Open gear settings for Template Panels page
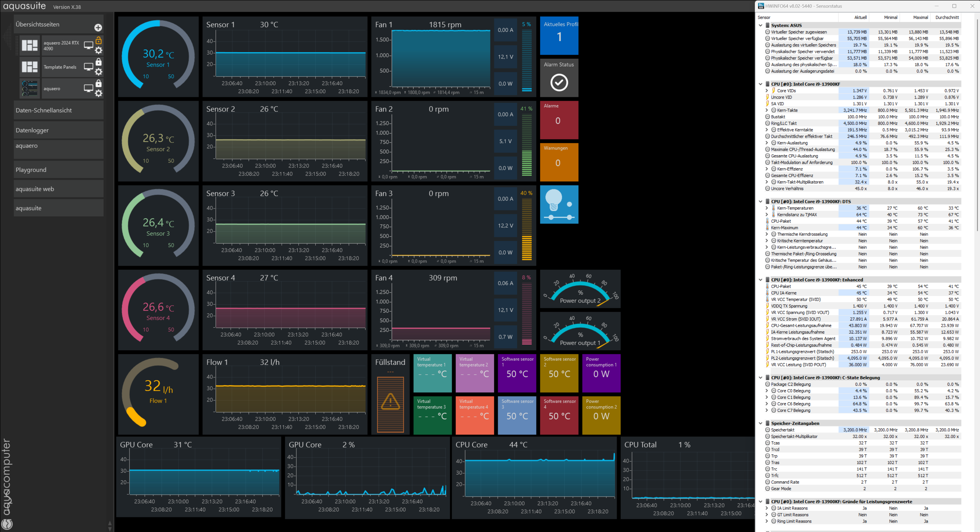The width and height of the screenshot is (980, 532). coord(98,72)
